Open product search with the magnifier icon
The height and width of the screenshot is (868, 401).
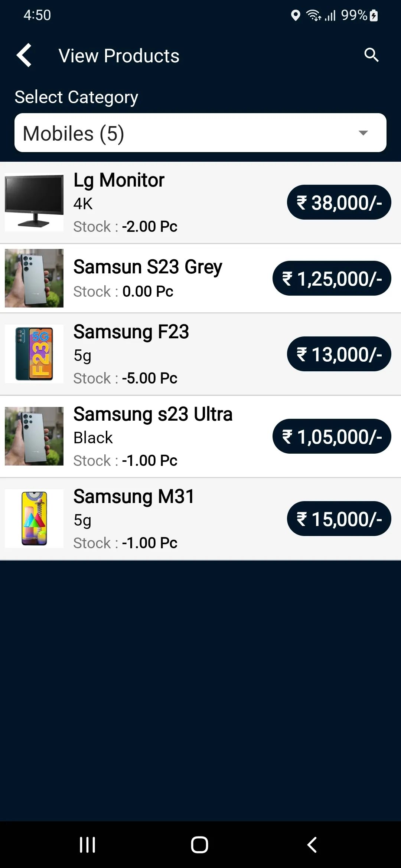pyautogui.click(x=371, y=55)
